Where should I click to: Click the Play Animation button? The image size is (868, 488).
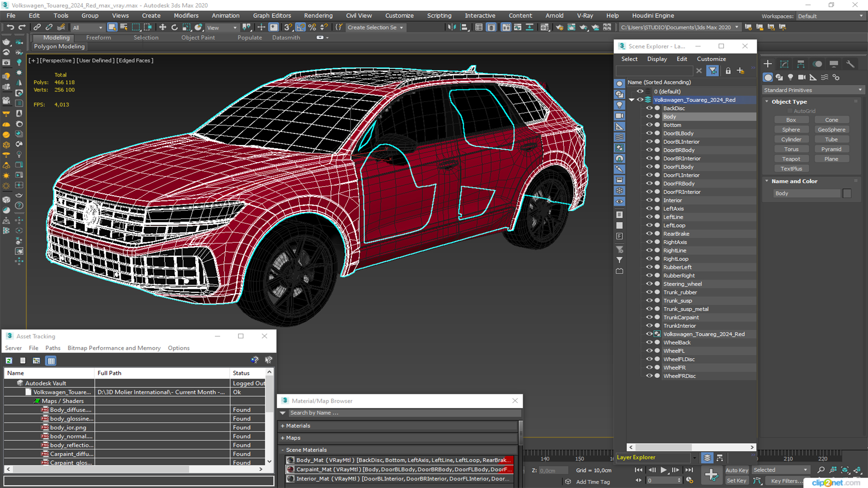(x=663, y=470)
